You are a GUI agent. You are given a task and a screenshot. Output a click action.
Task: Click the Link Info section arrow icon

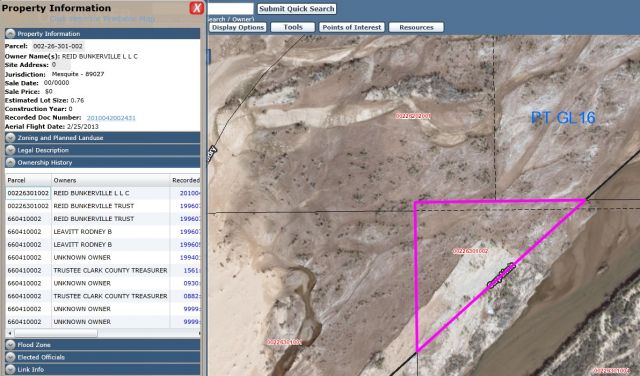pos(11,369)
